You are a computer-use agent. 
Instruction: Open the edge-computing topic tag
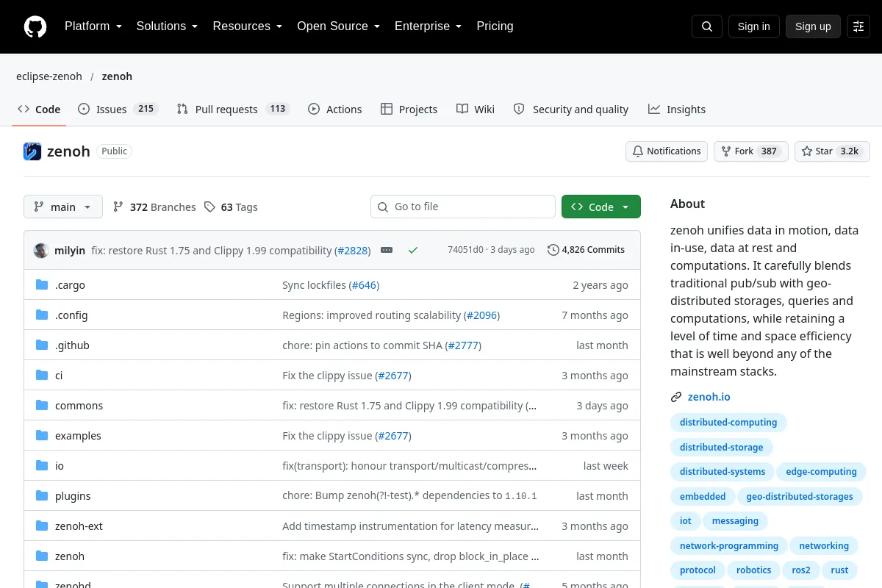click(x=821, y=472)
